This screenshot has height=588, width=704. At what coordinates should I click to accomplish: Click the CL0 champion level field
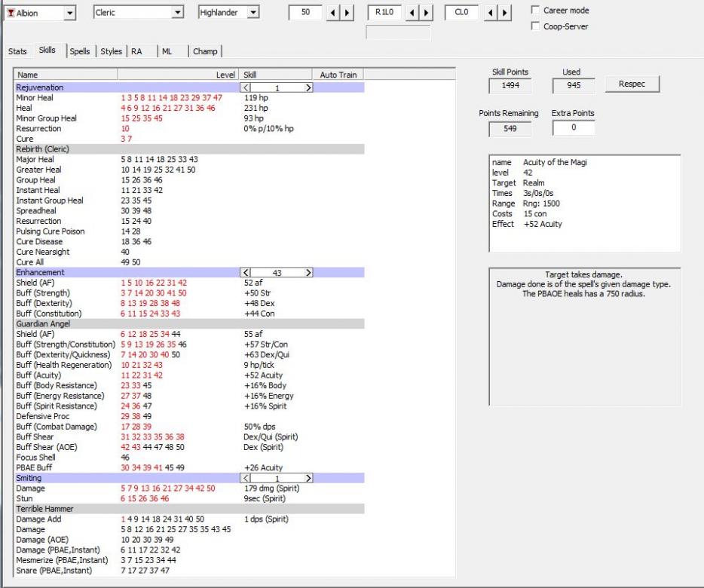pyautogui.click(x=461, y=12)
